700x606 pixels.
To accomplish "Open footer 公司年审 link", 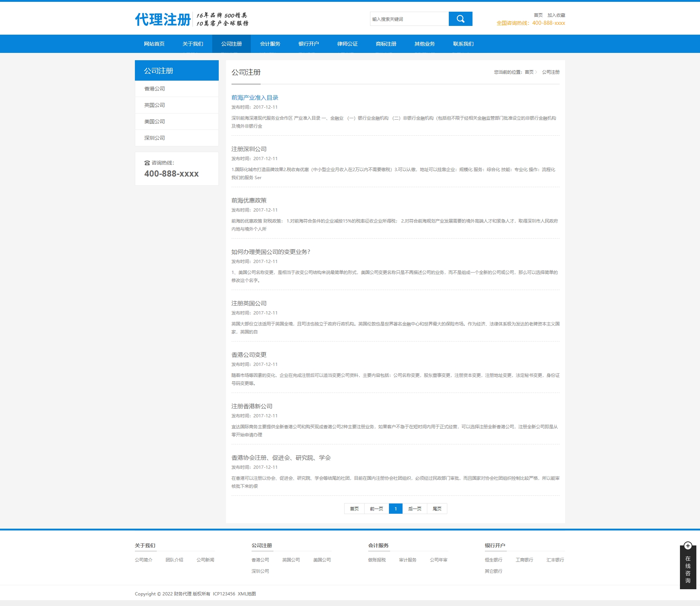I will click(439, 560).
